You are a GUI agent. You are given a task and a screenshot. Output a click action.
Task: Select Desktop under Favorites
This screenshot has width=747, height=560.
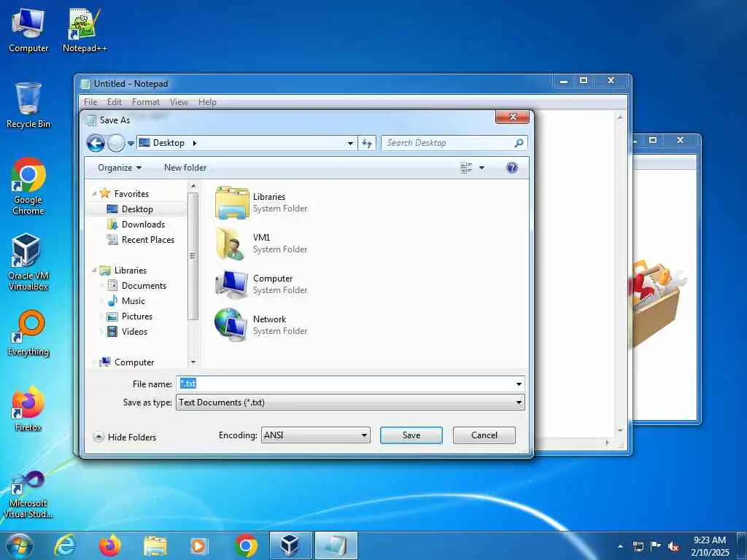[x=137, y=209]
